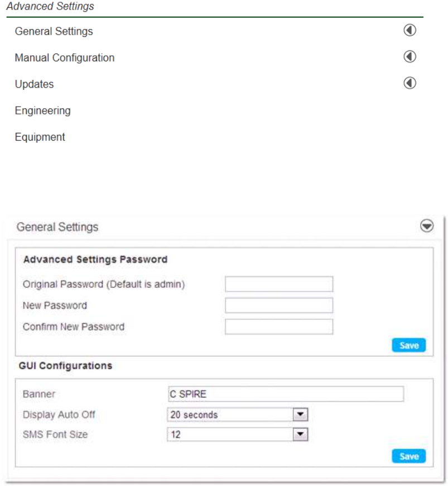Screen dimensions: 448x486
Task: Open the Updates section
Action: pos(34,84)
